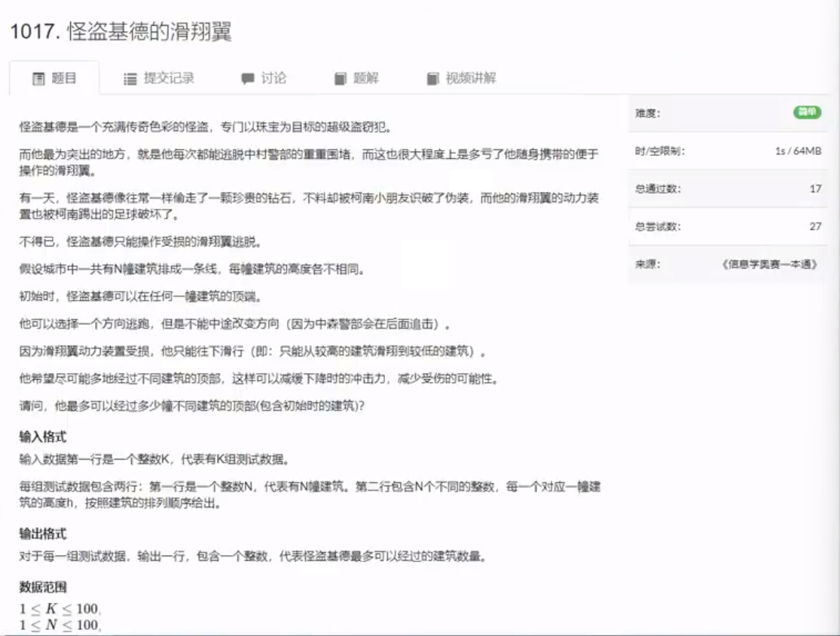Open the 题目 tab
Viewport: 840px width, 636px height.
click(54, 78)
